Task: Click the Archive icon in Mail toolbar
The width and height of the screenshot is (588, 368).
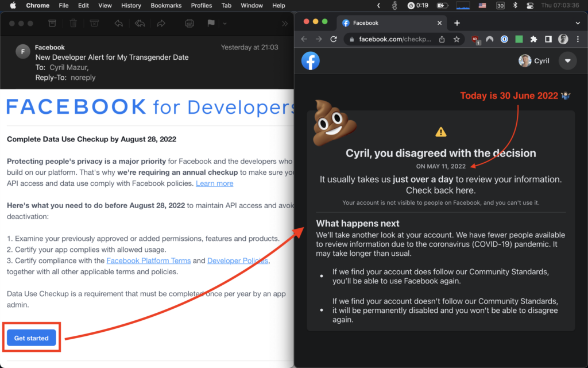Action: click(x=52, y=23)
